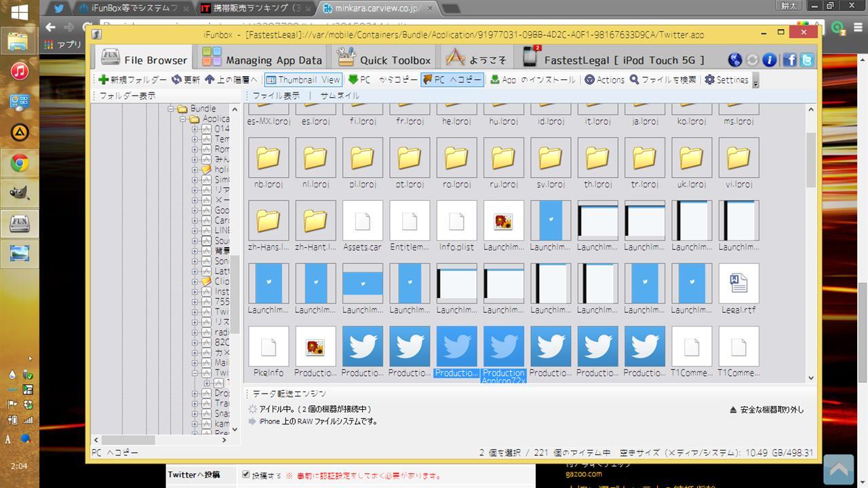The width and height of the screenshot is (868, 488).
Task: Click 更新 refresh toolbar button
Action: point(186,79)
